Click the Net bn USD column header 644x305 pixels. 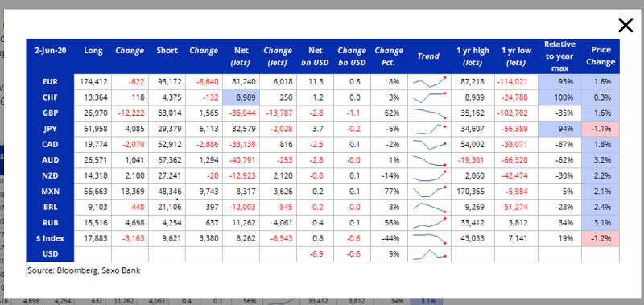(315, 56)
